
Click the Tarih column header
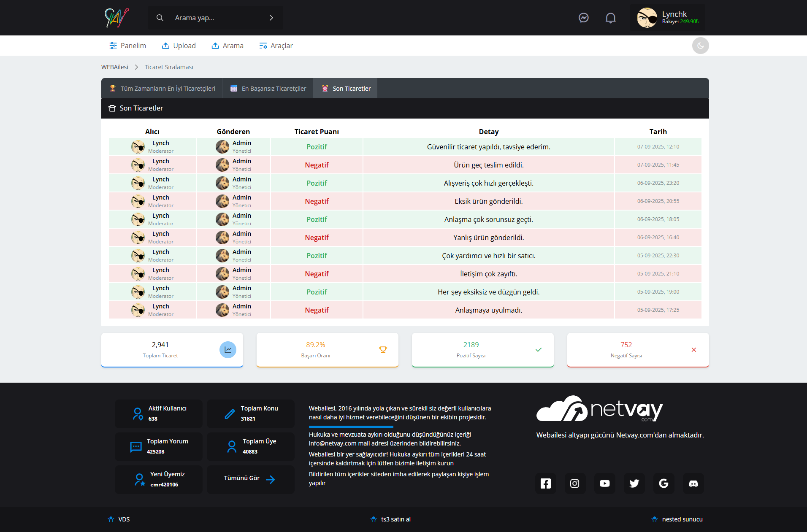tap(658, 132)
